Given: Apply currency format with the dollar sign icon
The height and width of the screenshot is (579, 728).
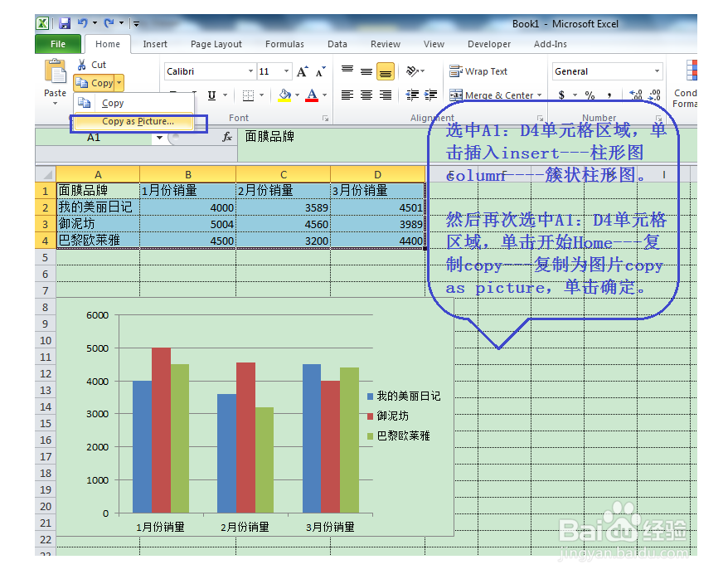Looking at the screenshot, I should pyautogui.click(x=561, y=94).
